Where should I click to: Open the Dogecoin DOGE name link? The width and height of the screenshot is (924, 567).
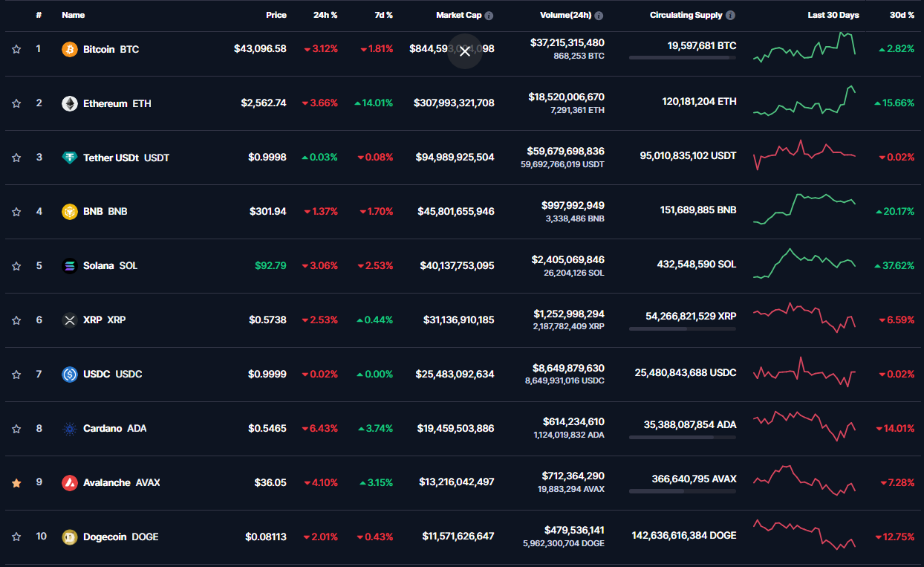121,537
